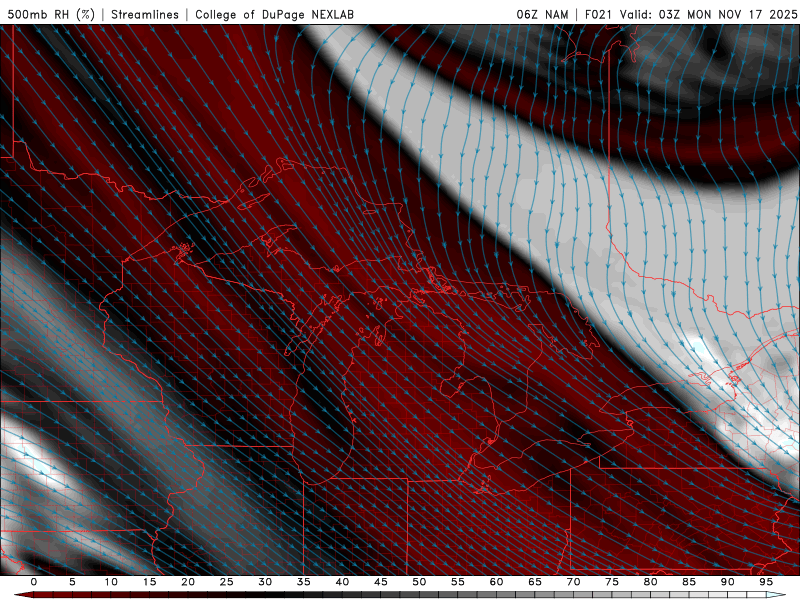800x600 pixels.
Task: Click the "20" label on the color scale
Action: [x=188, y=582]
